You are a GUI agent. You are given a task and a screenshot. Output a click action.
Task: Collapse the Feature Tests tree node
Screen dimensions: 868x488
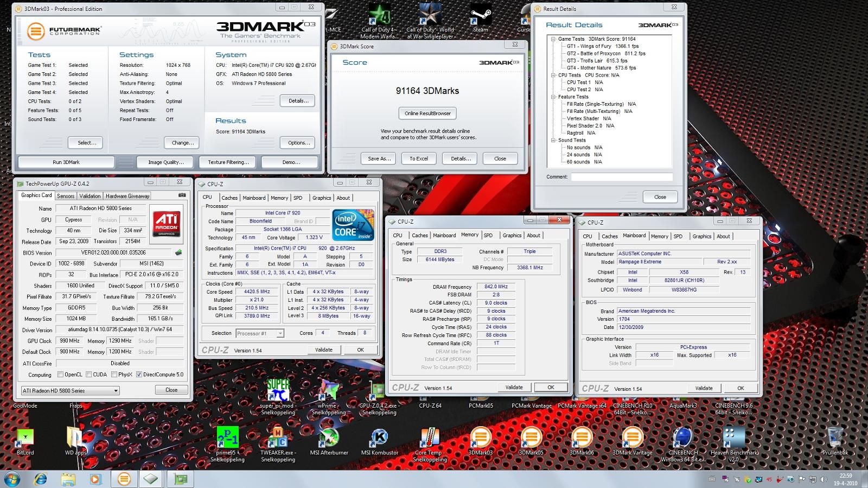[x=553, y=97]
